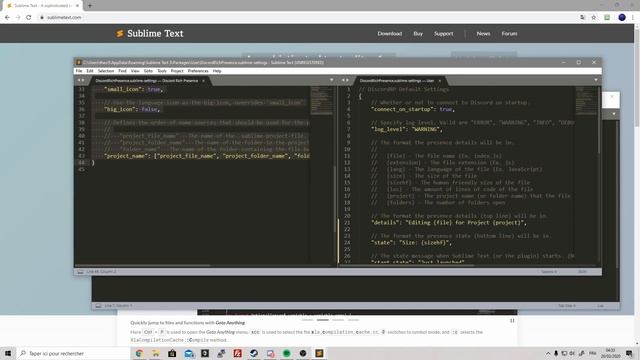Open the Forum link on the website
Screen dimensions: 640x360
click(x=509, y=34)
